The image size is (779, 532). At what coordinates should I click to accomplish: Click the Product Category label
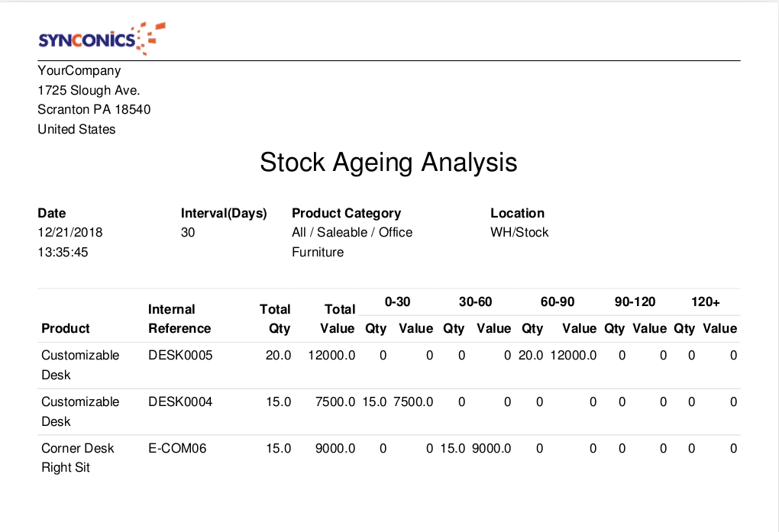[x=346, y=213]
